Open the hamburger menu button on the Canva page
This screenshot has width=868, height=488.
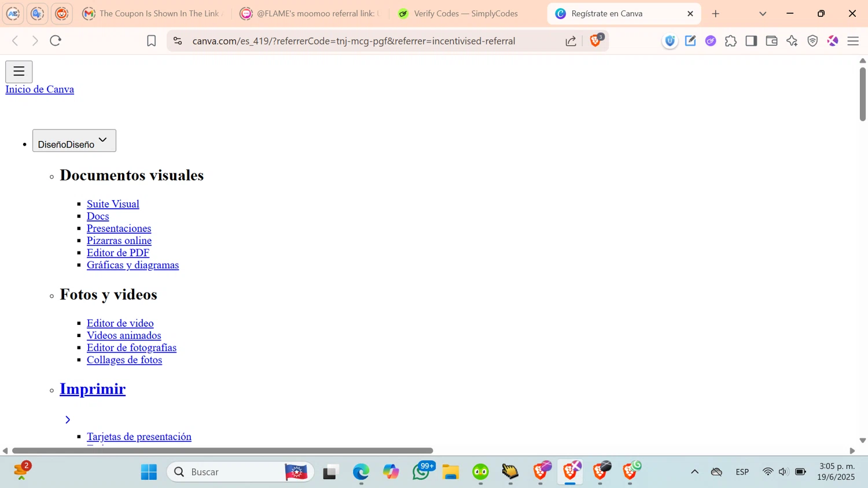19,72
